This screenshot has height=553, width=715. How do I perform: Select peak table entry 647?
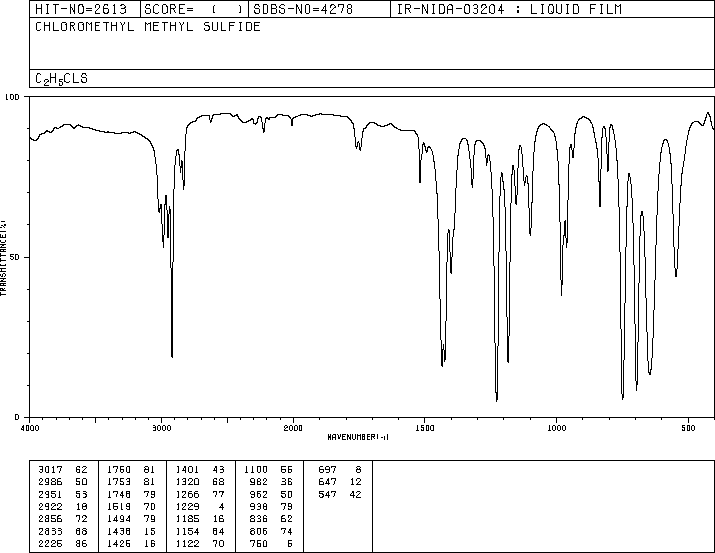340,481
